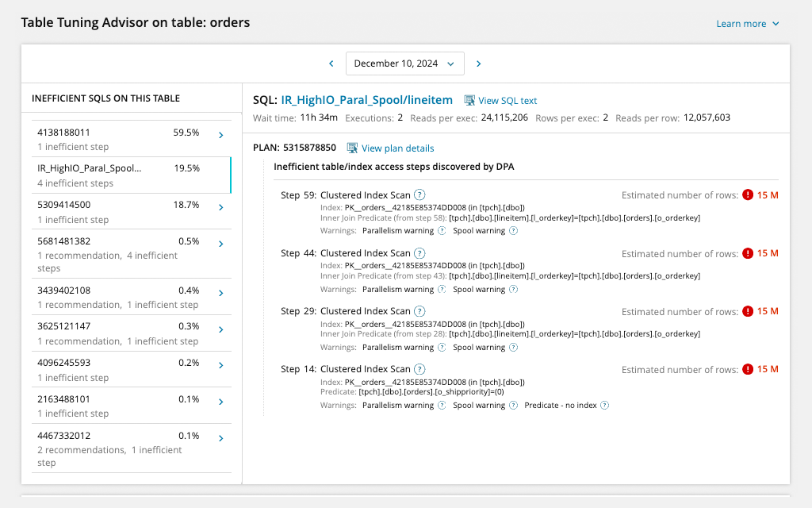Image resolution: width=812 pixels, height=508 pixels.
Task: Click the View SQL text icon
Action: 469,100
